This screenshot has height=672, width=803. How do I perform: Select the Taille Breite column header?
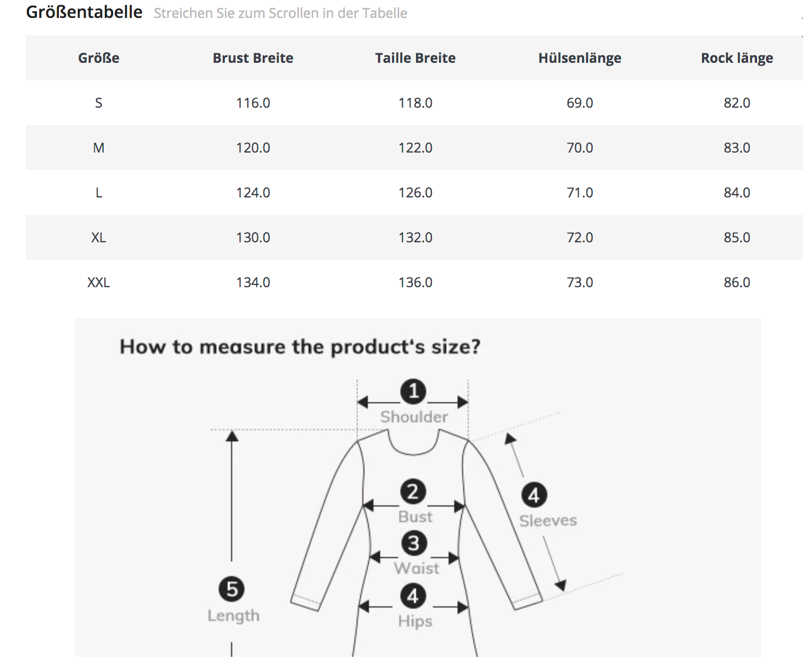415,58
